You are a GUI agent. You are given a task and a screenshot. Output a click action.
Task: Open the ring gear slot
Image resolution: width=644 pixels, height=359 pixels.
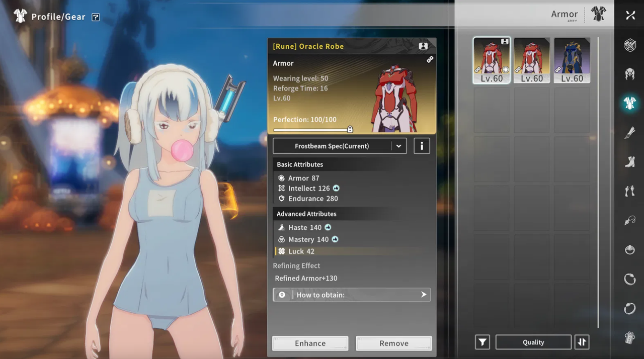click(x=630, y=249)
